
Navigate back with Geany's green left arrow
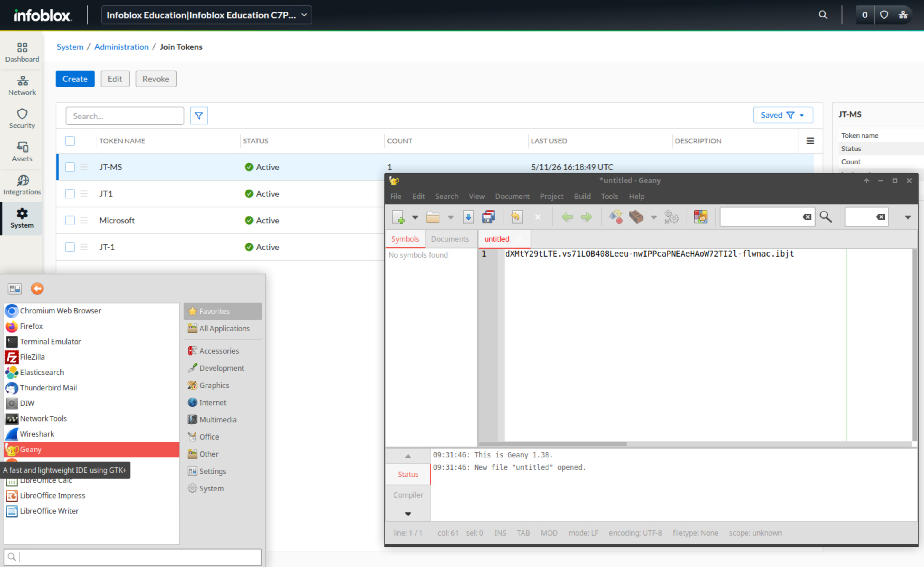coord(567,217)
